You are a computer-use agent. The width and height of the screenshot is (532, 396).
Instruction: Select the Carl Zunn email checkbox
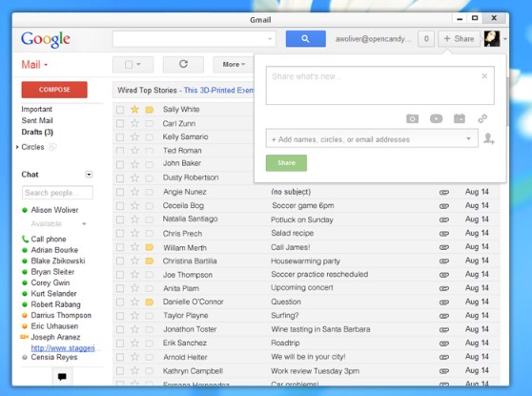tap(120, 123)
